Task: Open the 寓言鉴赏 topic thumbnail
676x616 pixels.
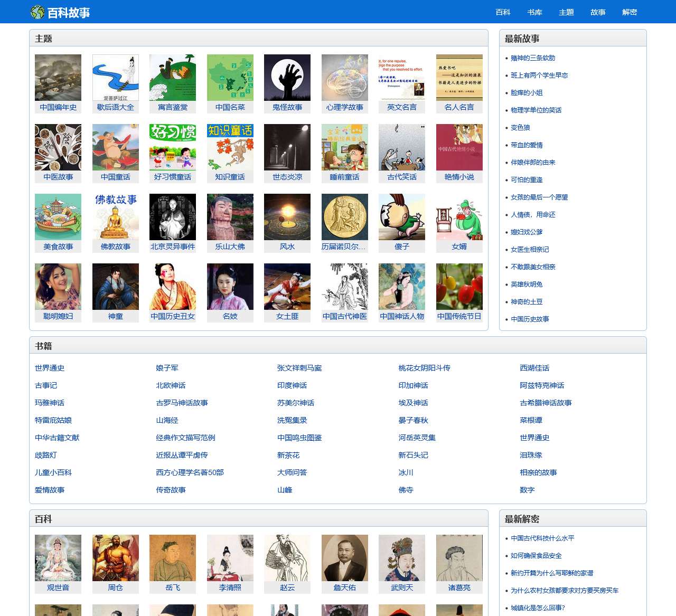Action: click(173, 78)
